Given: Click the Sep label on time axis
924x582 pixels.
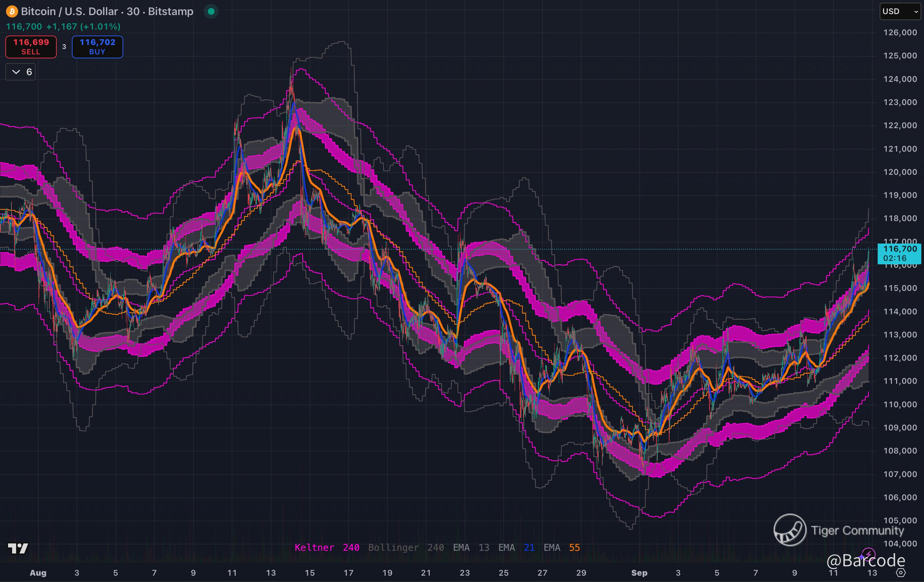Looking at the screenshot, I should click(x=639, y=573).
